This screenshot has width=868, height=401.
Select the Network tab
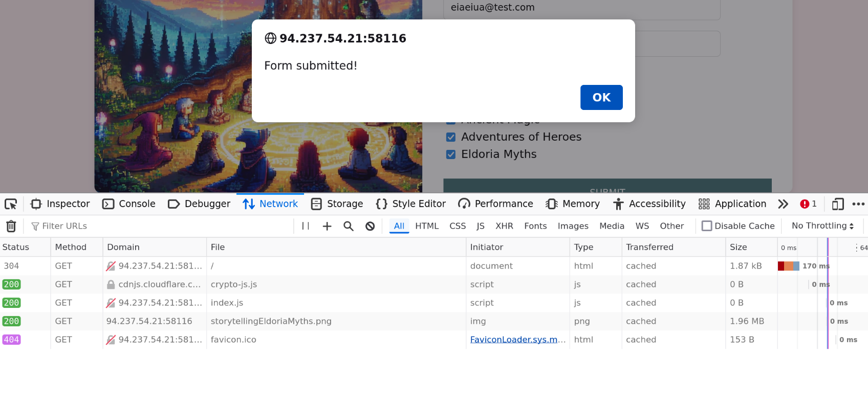(x=270, y=204)
